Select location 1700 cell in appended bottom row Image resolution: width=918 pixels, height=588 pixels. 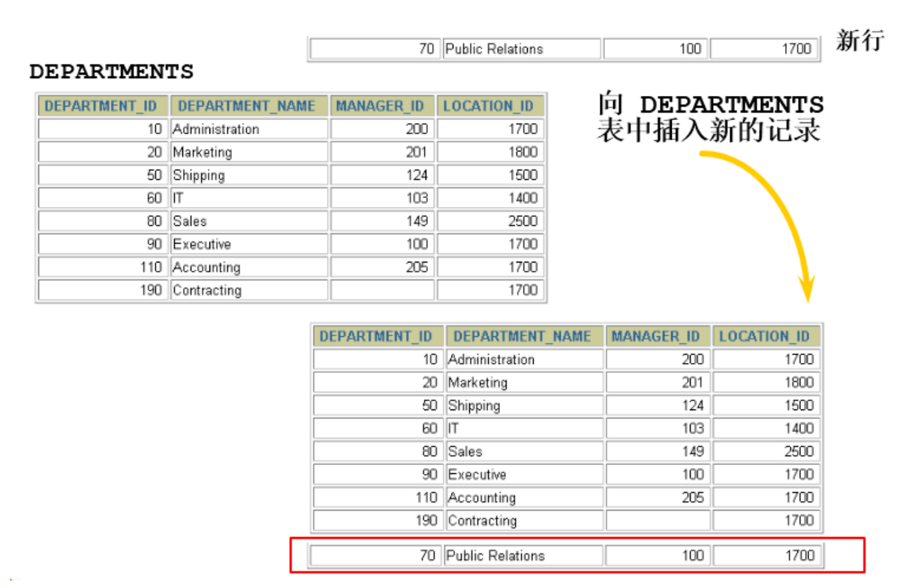tap(766, 556)
